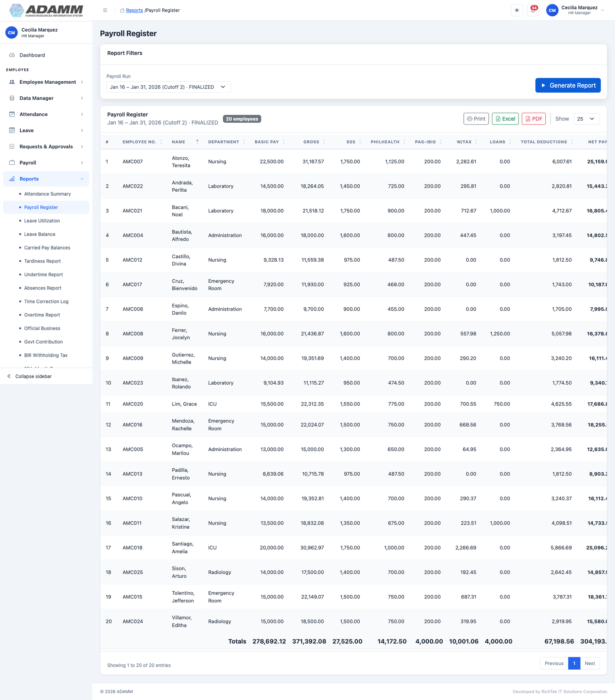Click employee number AMC007
Viewport: 615px width, 700px height.
[133, 162]
